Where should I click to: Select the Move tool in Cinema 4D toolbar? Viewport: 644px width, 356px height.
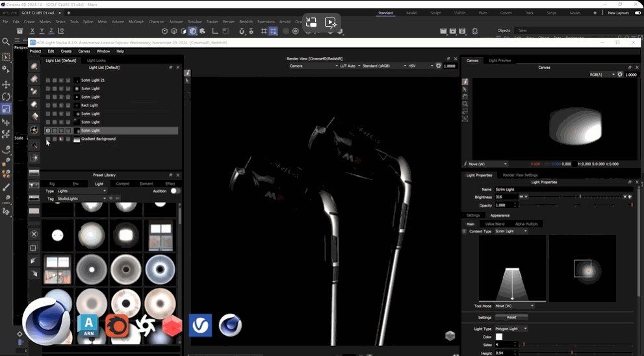pyautogui.click(x=6, y=84)
